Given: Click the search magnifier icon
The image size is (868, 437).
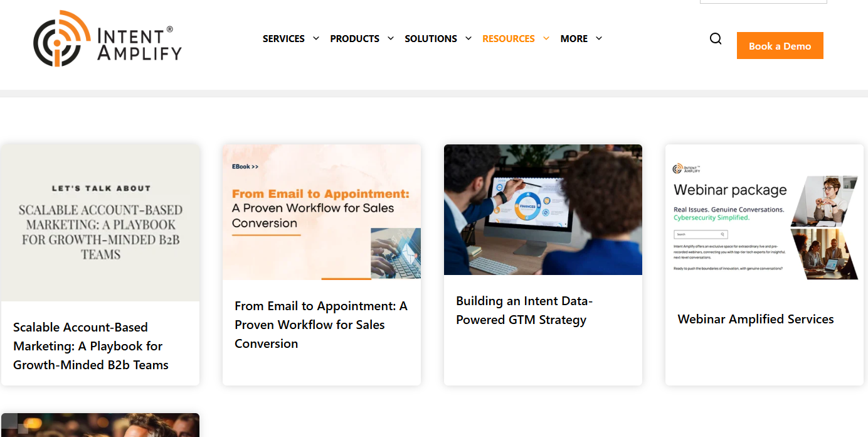Looking at the screenshot, I should tap(716, 39).
